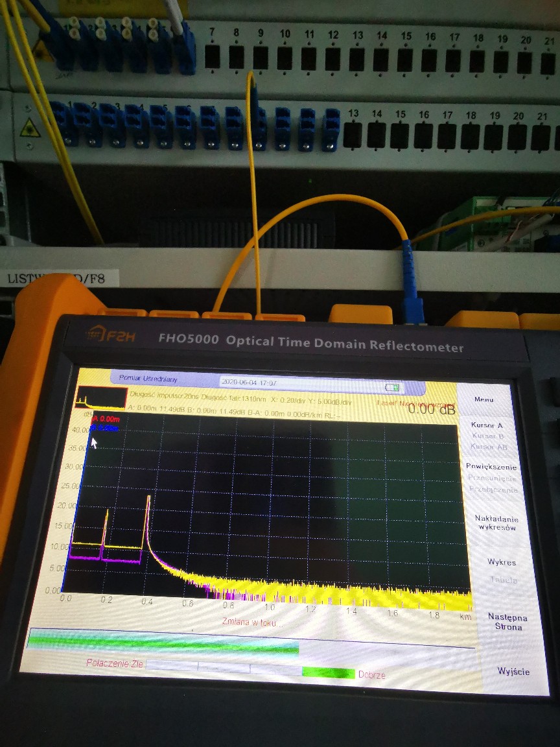Image resolution: width=560 pixels, height=747 pixels.
Task: Click the 0.4 km axis label
Action: coord(146,601)
